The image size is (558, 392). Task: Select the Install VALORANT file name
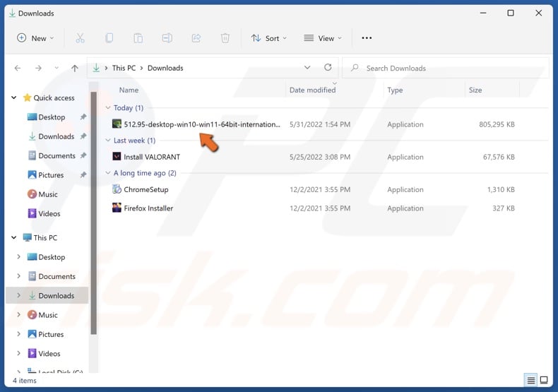(x=152, y=157)
